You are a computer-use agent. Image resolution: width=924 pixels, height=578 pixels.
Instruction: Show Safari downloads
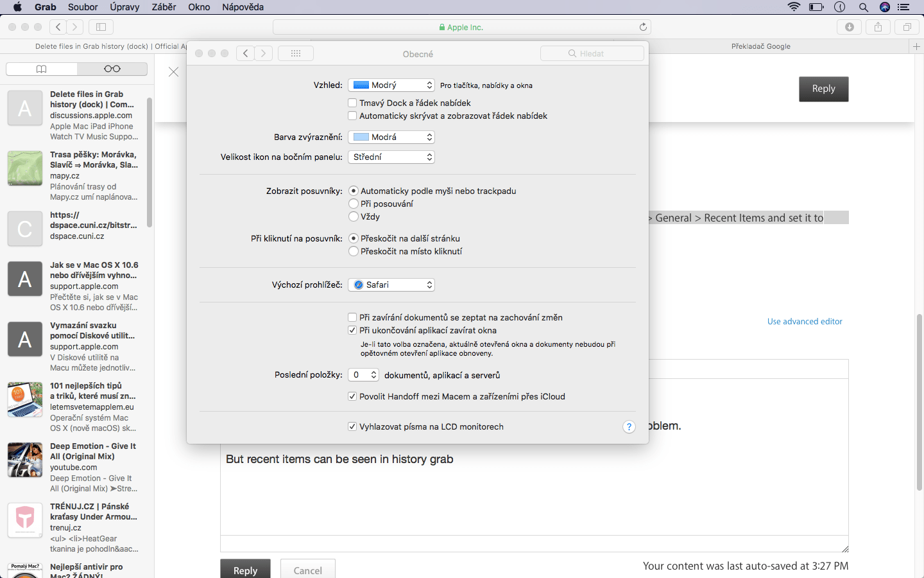pyautogui.click(x=849, y=27)
